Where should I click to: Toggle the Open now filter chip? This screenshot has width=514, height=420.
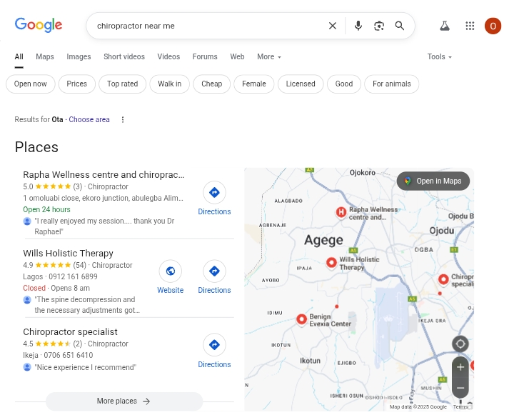tap(31, 84)
